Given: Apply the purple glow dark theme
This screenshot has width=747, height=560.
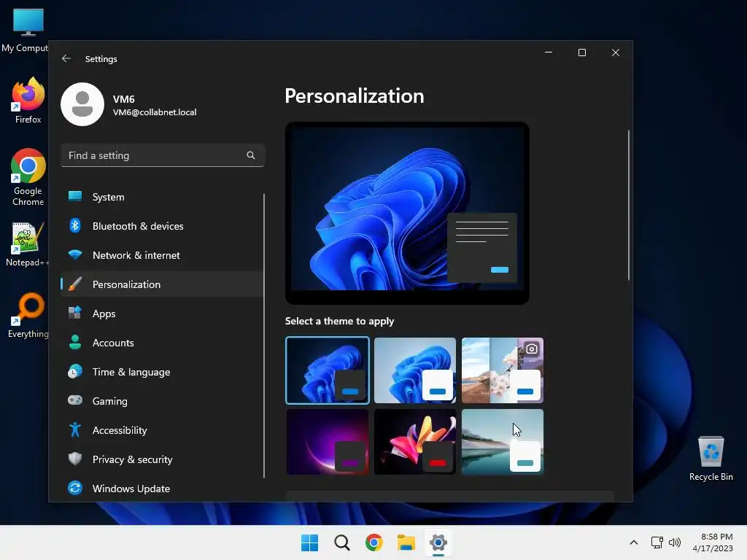Looking at the screenshot, I should (328, 441).
